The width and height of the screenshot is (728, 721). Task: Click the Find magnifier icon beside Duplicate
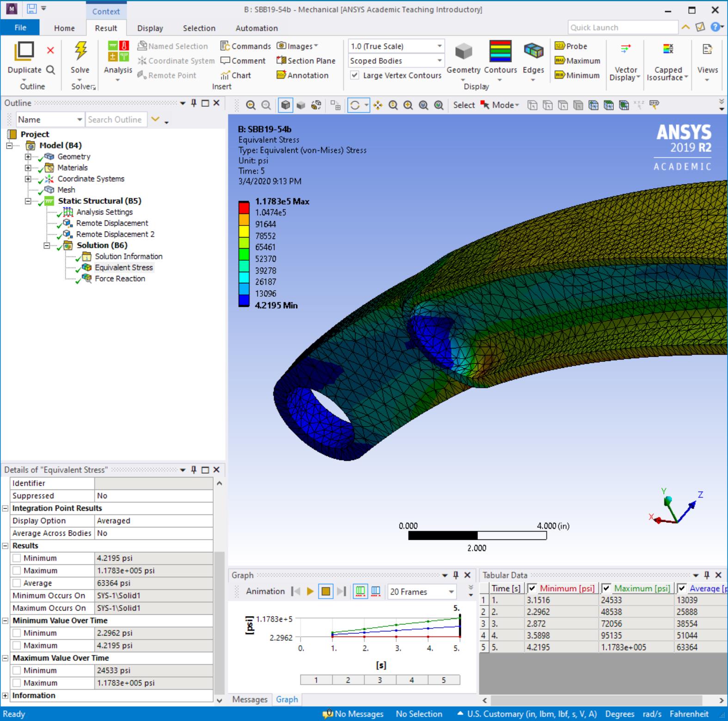click(x=51, y=70)
